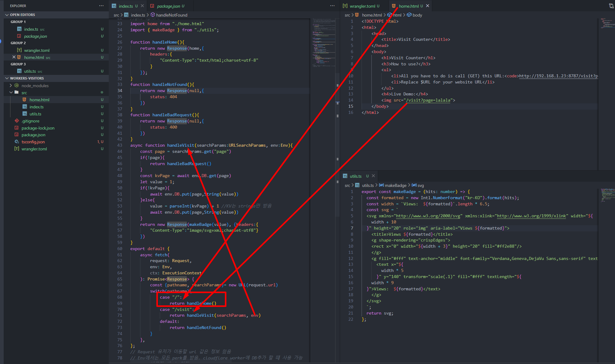The width and height of the screenshot is (615, 364).
Task: Click the body breadcrumb in home.html
Action: [417, 15]
